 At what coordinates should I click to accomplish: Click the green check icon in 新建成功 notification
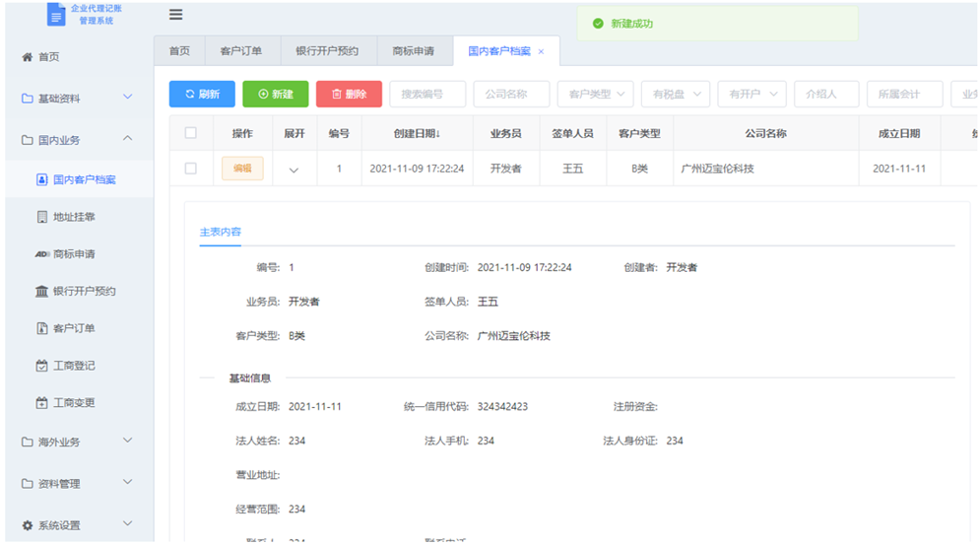point(598,23)
